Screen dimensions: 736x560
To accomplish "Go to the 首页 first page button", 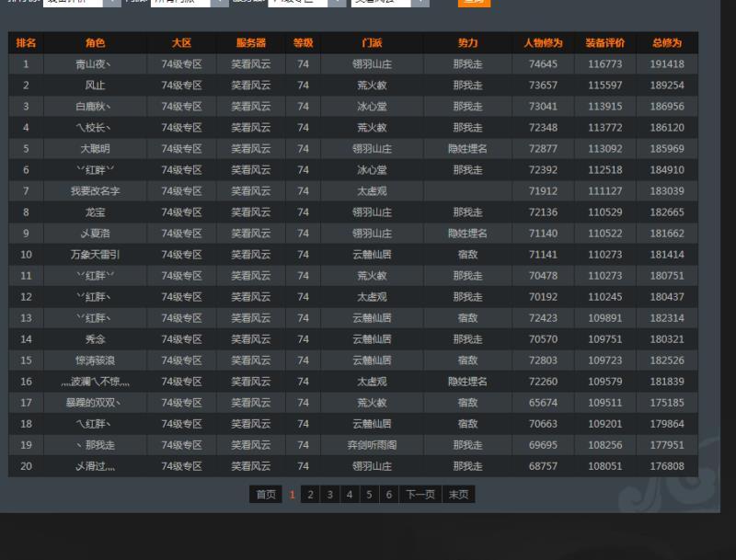I will [x=266, y=495].
